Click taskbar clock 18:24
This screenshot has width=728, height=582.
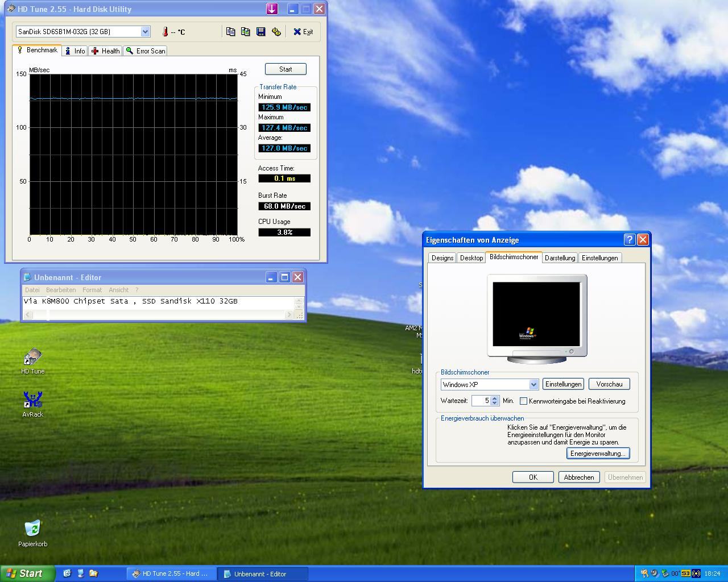(x=712, y=573)
